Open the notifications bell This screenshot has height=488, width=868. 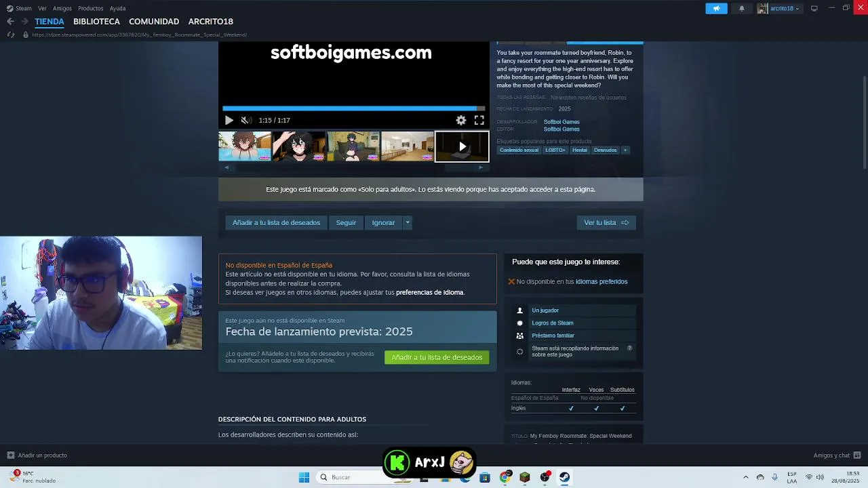click(x=742, y=8)
